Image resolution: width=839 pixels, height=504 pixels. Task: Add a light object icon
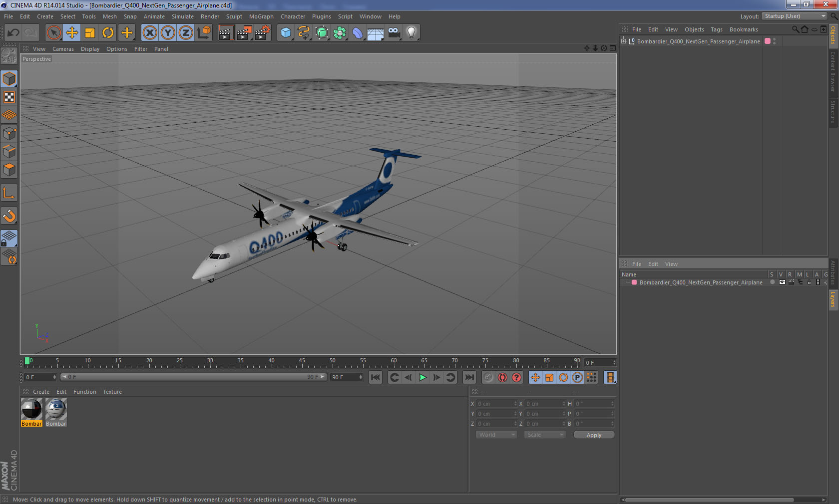412,33
